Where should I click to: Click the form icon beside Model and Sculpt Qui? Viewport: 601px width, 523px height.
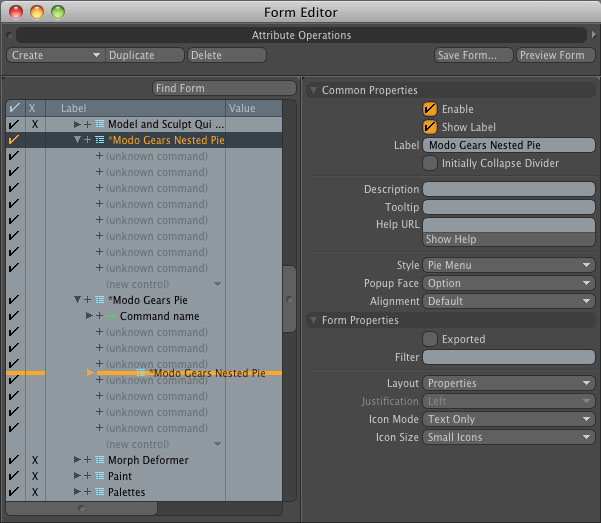click(x=100, y=124)
